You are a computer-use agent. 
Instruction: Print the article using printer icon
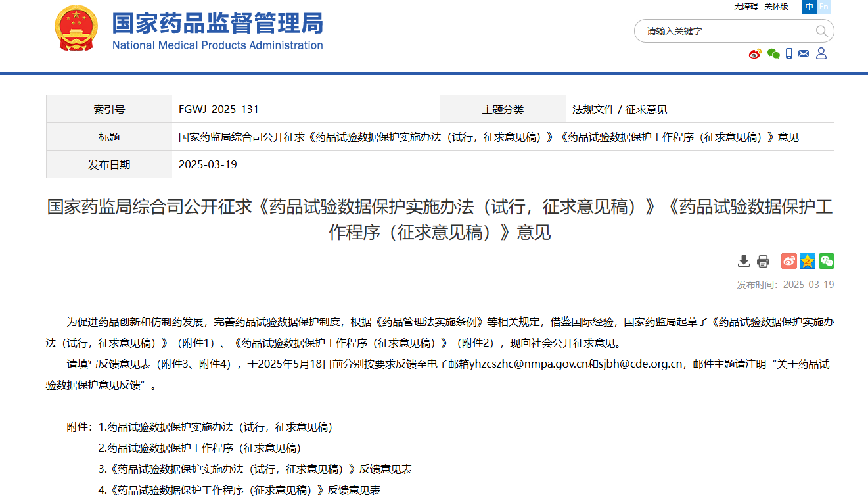point(763,261)
